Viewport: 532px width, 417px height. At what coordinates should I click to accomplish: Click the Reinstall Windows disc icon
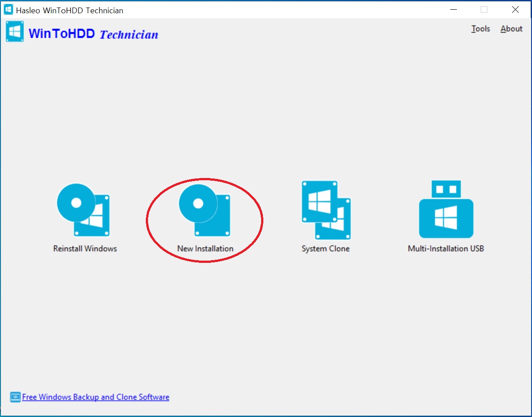[x=84, y=210]
